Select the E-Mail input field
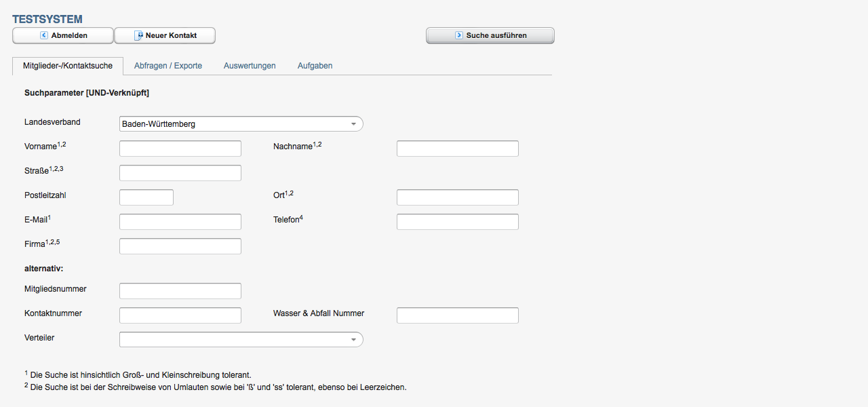 coord(180,222)
